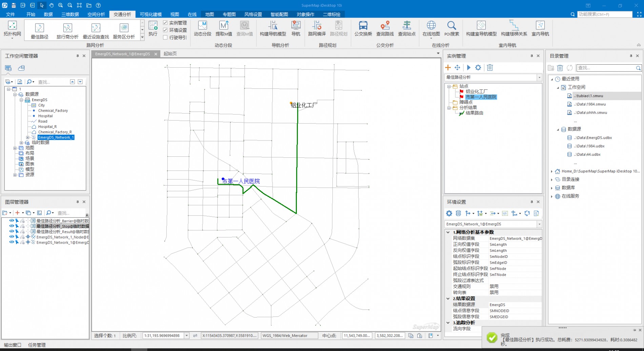The width and height of the screenshot is (644, 351).
Task: Toggle the 实例管理 checkbox
Action: pos(165,23)
